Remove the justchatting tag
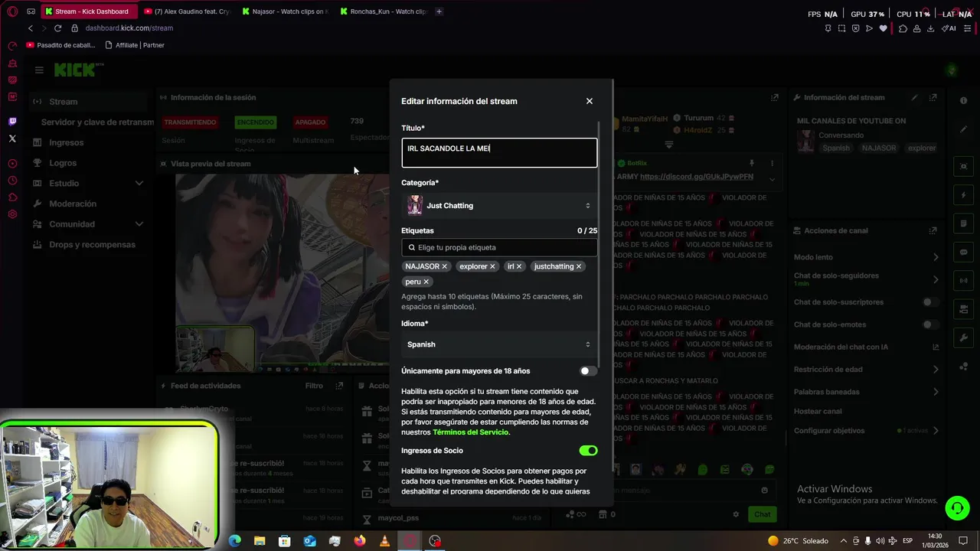This screenshot has width=980, height=551. tap(579, 266)
